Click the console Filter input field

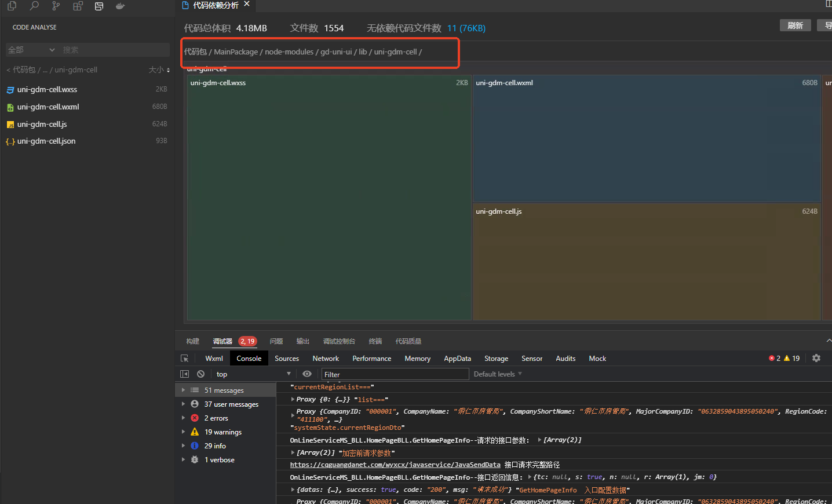point(395,374)
